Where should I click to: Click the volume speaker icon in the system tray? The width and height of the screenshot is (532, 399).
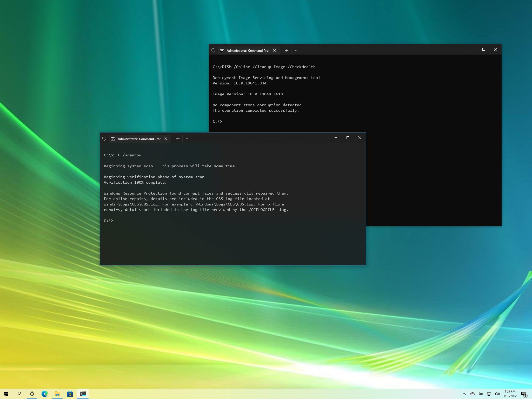coord(497,394)
